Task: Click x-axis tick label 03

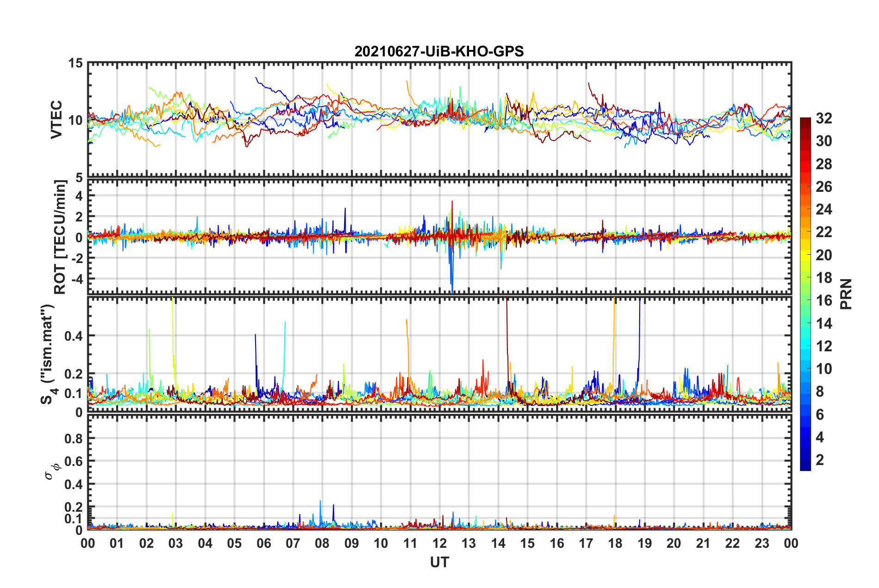Action: [x=176, y=543]
